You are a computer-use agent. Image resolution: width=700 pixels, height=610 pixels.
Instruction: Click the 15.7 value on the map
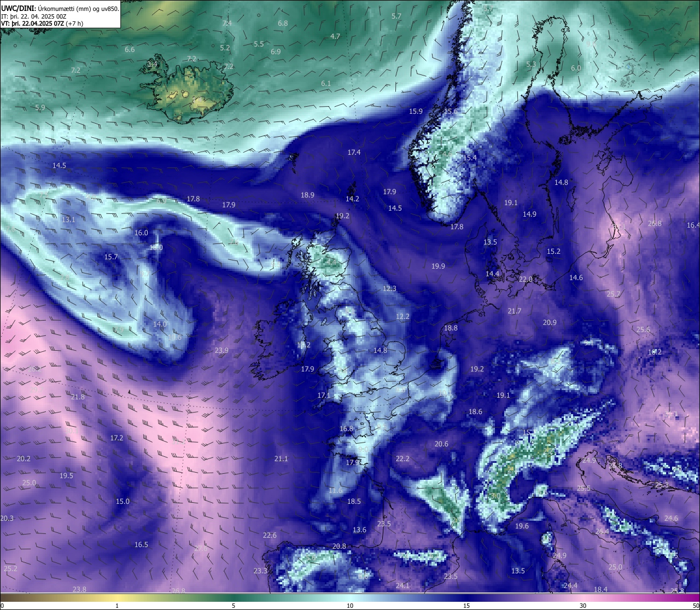pos(111,257)
